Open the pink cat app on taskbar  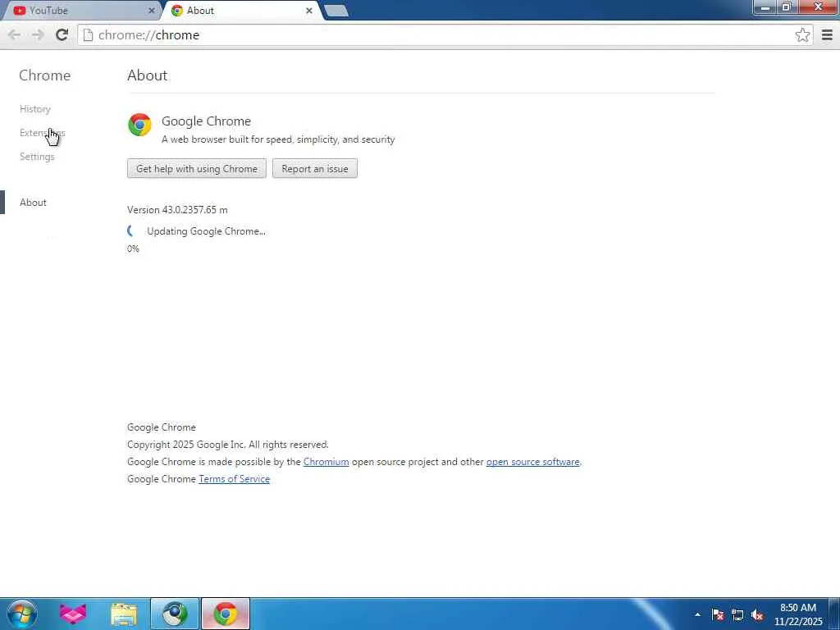pyautogui.click(x=73, y=614)
